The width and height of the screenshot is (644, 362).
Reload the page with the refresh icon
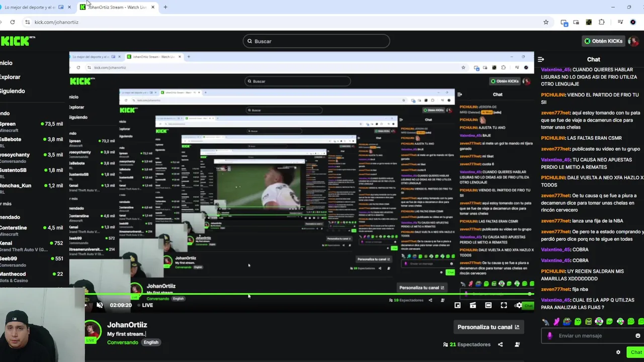point(13,22)
